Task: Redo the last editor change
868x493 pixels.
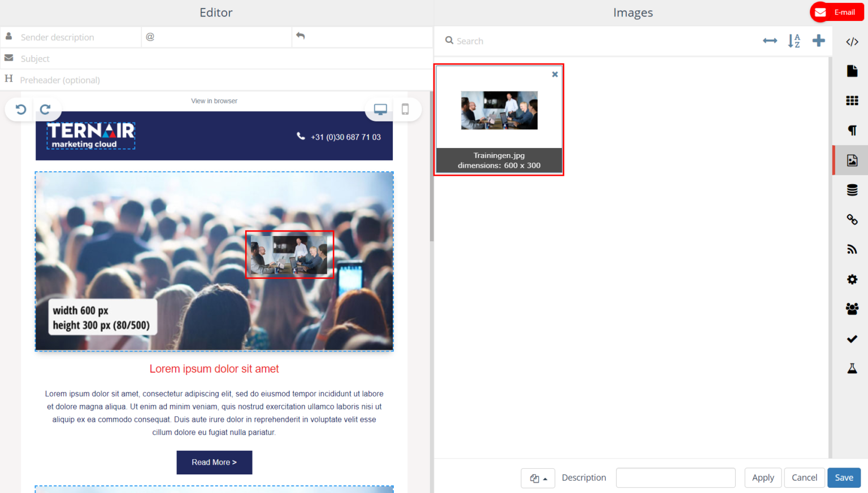Action: (x=45, y=109)
